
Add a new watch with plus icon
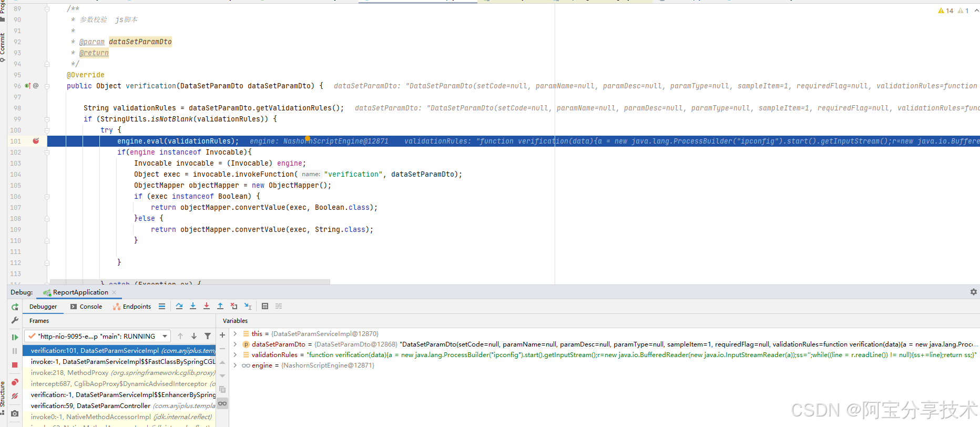click(222, 335)
